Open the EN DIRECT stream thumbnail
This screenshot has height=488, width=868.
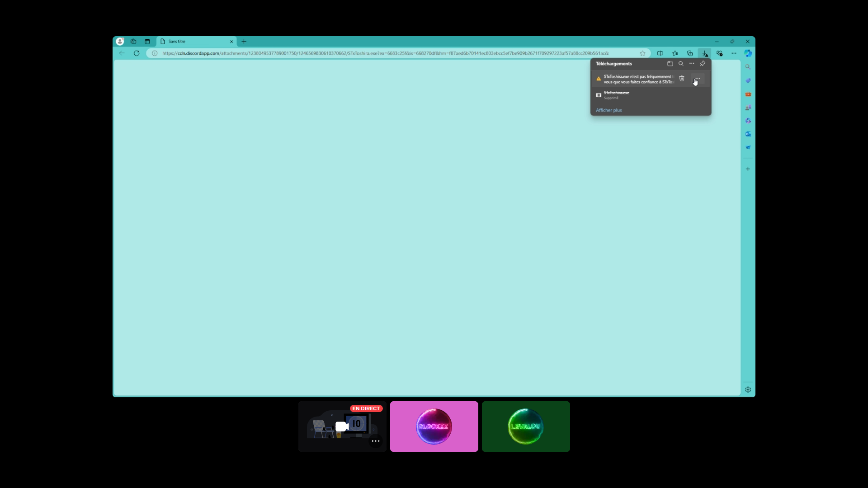(342, 427)
